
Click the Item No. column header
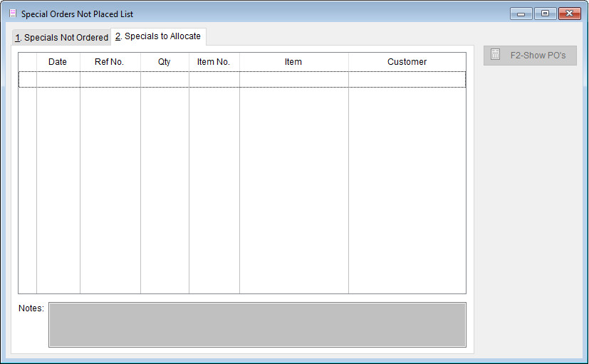click(214, 61)
